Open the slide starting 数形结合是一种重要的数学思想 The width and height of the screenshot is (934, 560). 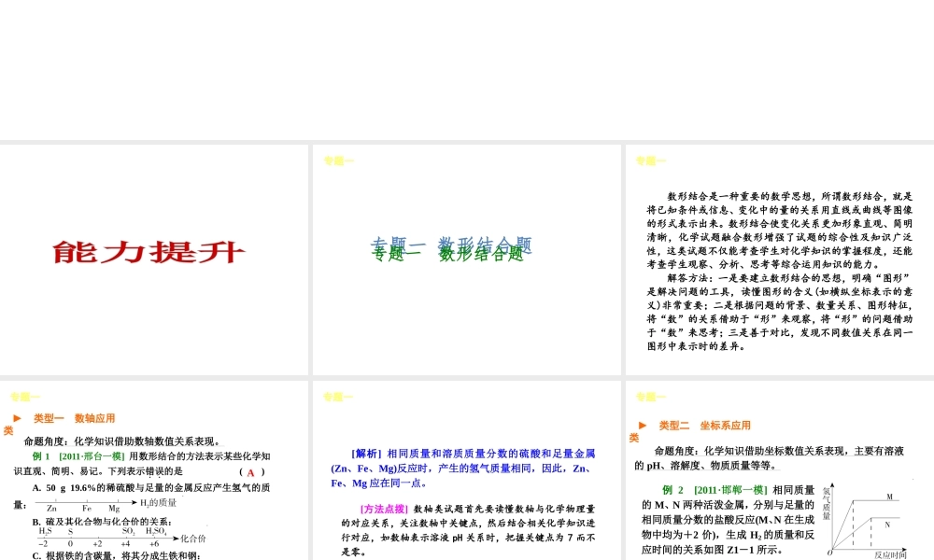780,259
